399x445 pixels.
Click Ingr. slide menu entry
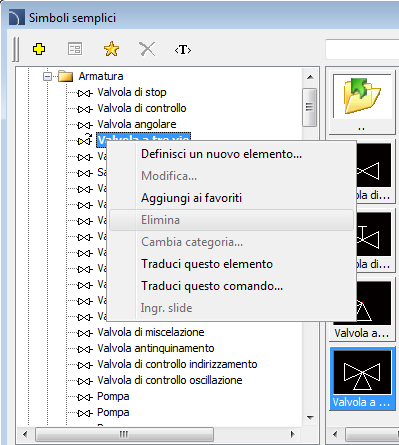[x=231, y=308]
